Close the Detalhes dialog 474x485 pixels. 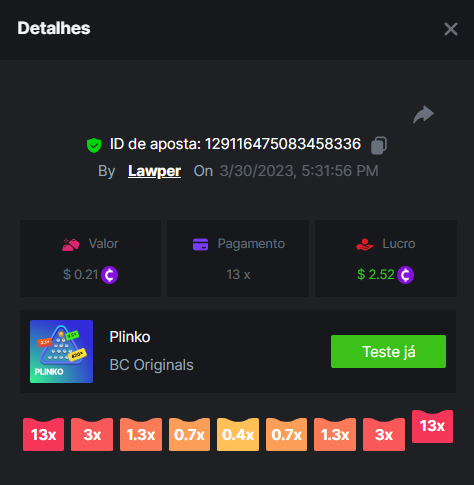coord(451,29)
